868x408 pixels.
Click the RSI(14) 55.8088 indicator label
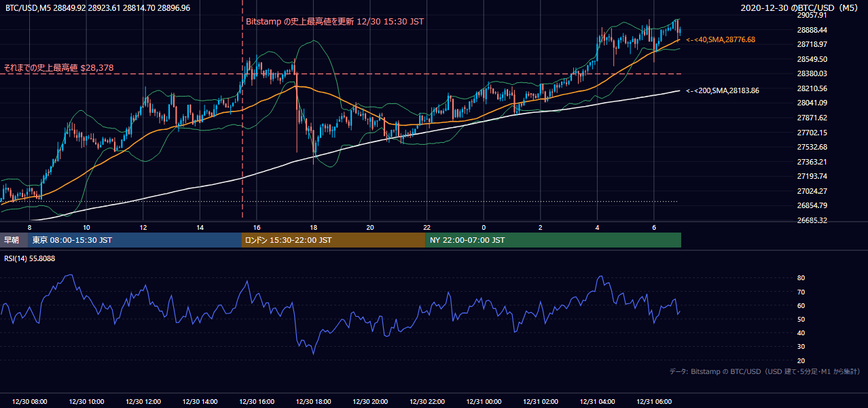pyautogui.click(x=30, y=258)
